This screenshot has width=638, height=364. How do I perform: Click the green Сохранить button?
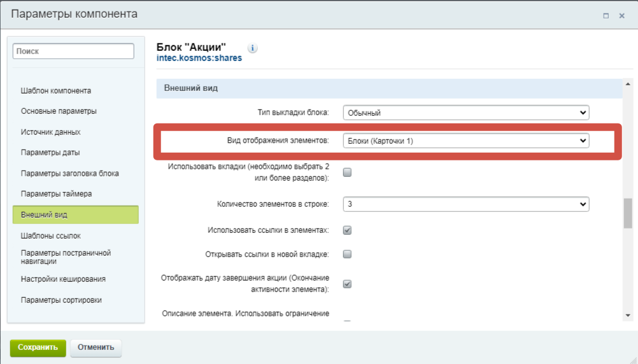click(38, 347)
